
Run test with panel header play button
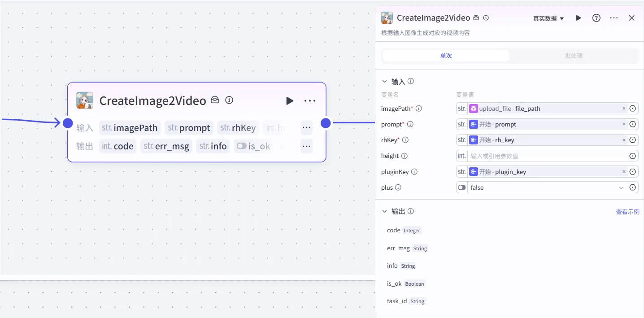(x=579, y=18)
